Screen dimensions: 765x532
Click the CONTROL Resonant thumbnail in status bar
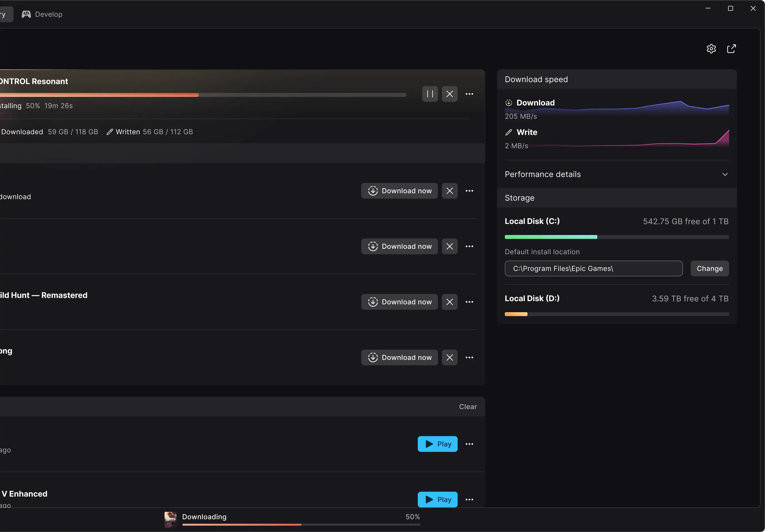pos(170,520)
